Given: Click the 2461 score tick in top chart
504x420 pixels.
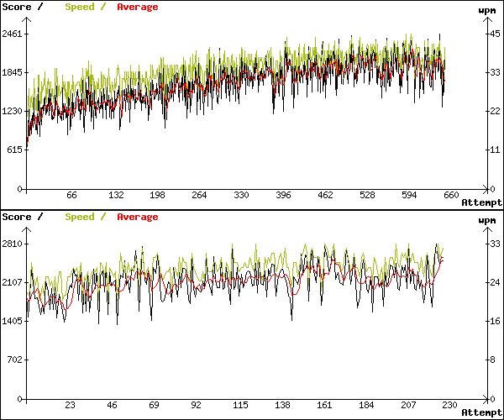Looking at the screenshot, I should click(13, 34).
